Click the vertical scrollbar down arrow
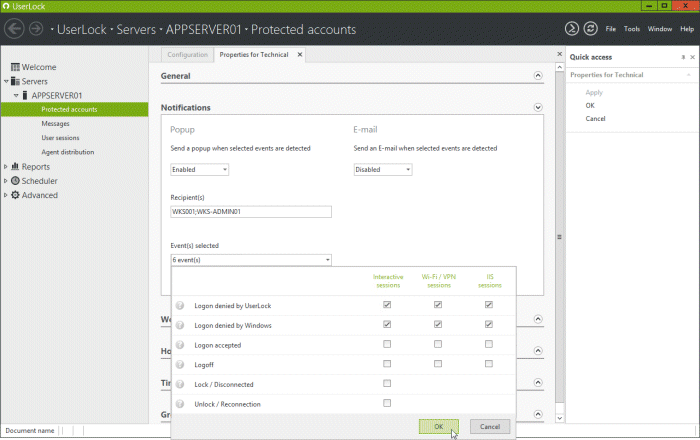 [560, 418]
